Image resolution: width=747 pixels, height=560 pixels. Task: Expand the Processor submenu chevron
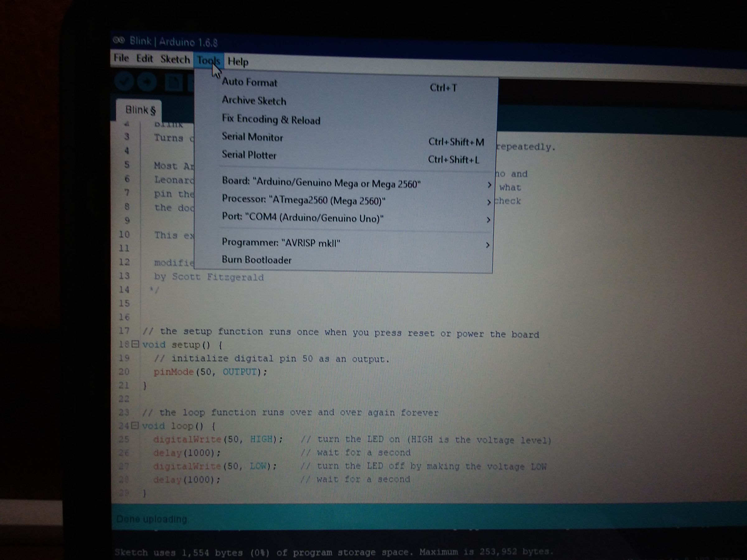point(489,202)
